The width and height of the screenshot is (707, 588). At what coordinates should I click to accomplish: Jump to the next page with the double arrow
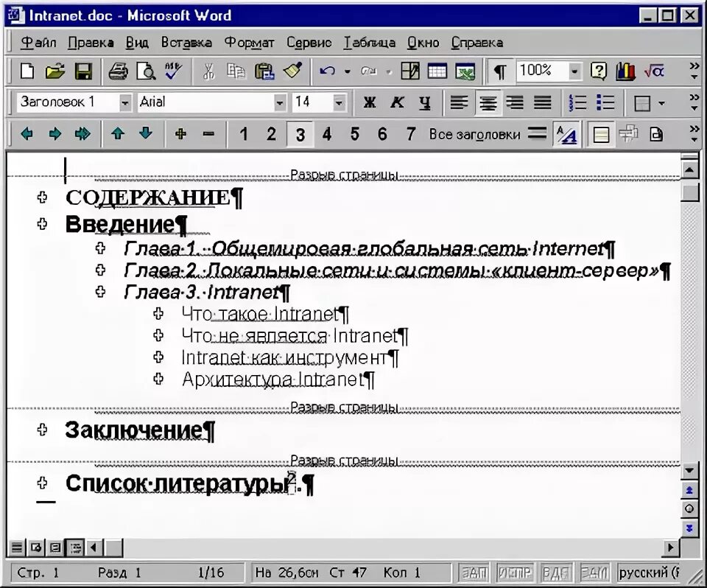pos(689,528)
